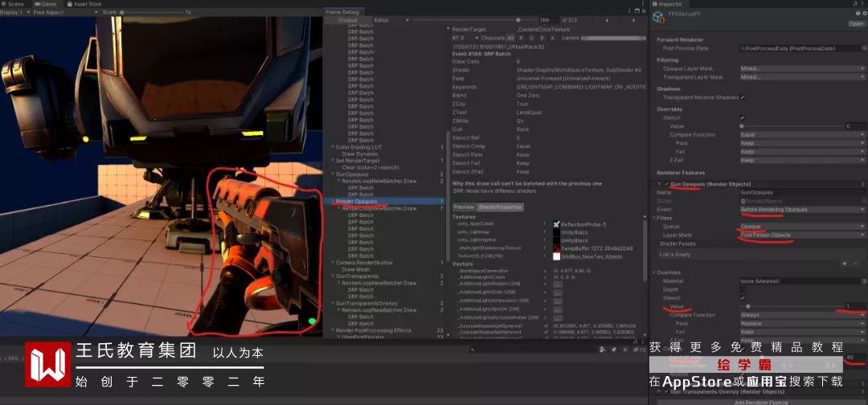Viewport: 868px width, 405px height.
Task: Collapse the Camera.RenderSkybox tree node
Action: 333,263
